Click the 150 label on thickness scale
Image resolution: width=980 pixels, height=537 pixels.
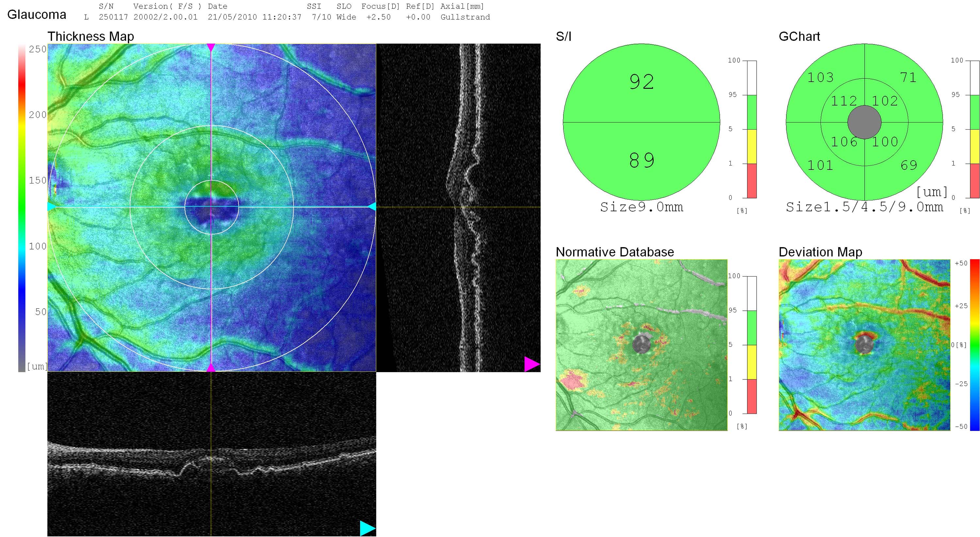tap(38, 181)
